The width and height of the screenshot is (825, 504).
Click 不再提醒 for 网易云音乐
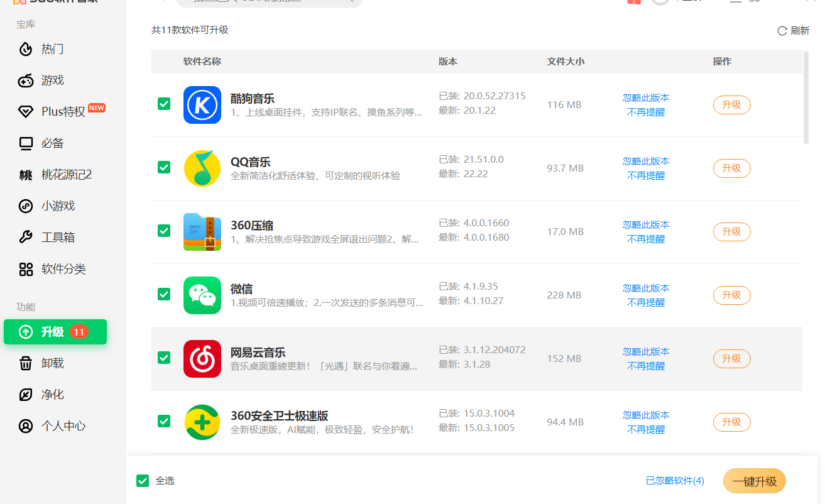pyautogui.click(x=646, y=366)
